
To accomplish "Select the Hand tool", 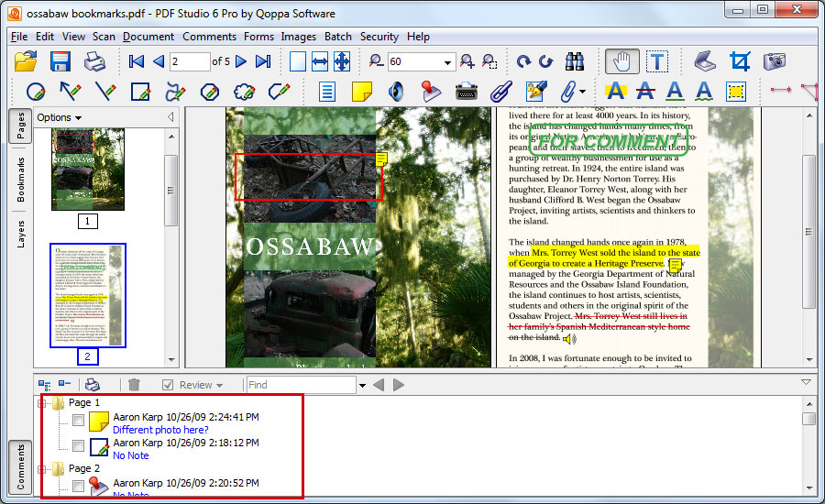I will (622, 61).
